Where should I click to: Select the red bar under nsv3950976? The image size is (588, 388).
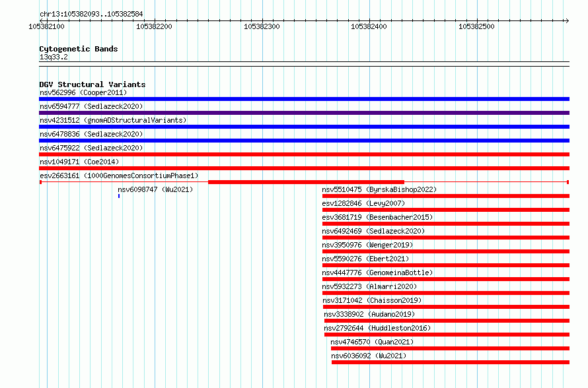(x=446, y=251)
